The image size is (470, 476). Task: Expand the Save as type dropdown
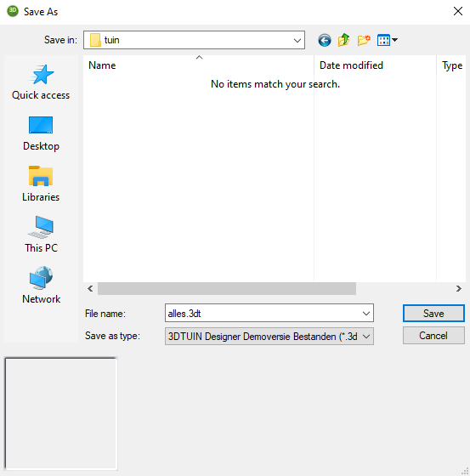[x=366, y=337]
